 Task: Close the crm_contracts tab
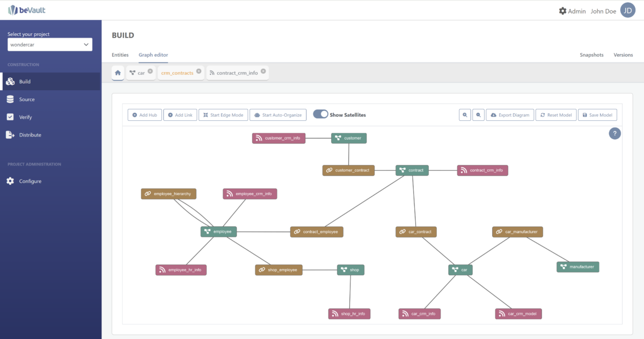pos(199,71)
